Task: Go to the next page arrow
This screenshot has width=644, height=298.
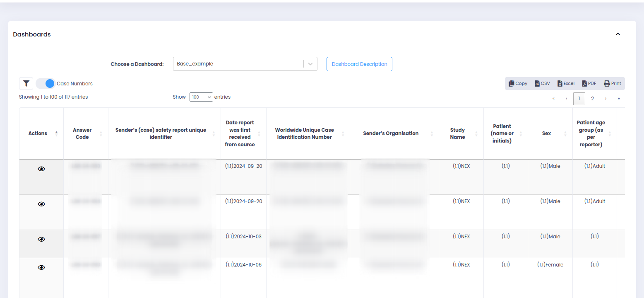Action: click(606, 99)
